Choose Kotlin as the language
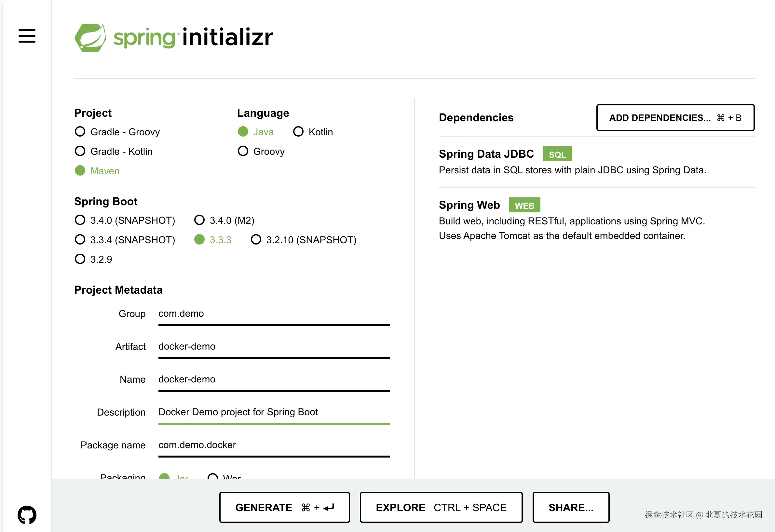This screenshot has width=775, height=532. tap(298, 132)
